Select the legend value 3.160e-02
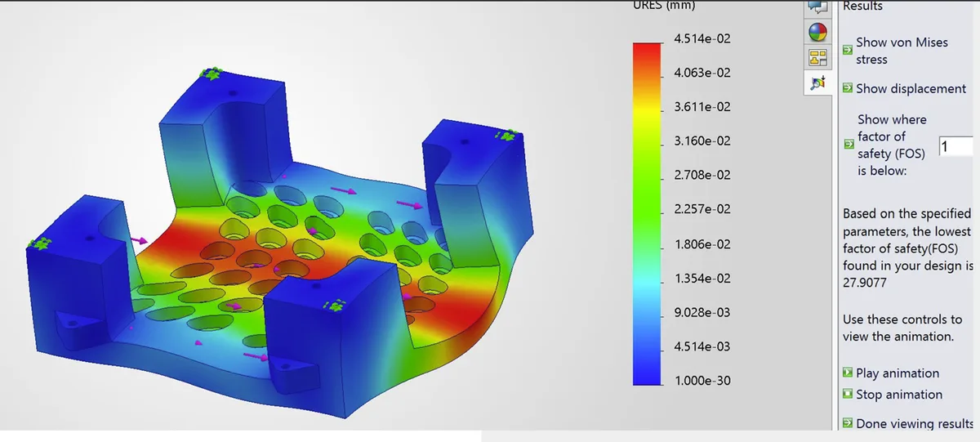 pos(702,141)
